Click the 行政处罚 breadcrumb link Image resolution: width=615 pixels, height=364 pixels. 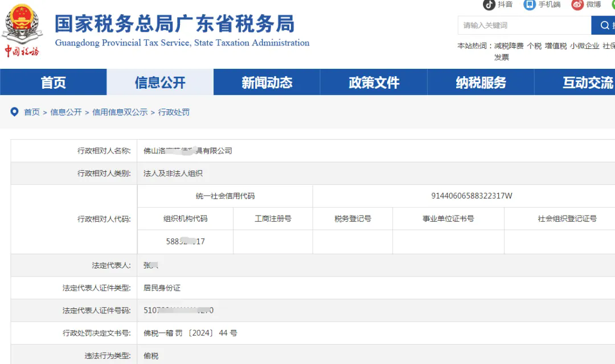(174, 111)
